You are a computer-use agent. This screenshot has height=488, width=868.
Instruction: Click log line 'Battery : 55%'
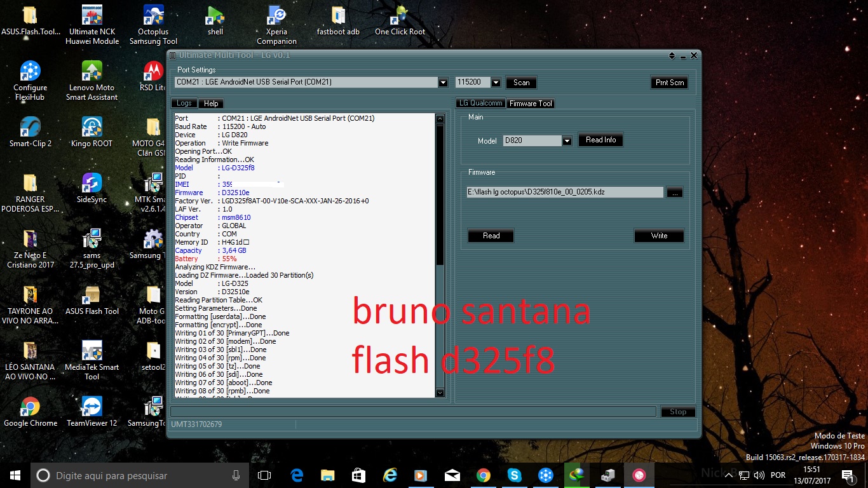tap(206, 259)
